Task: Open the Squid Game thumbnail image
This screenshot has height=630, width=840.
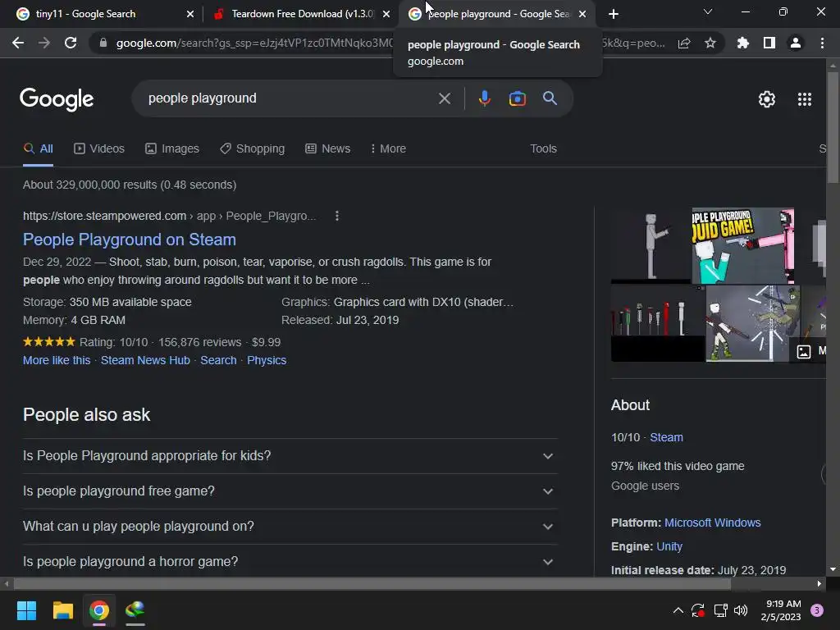Action: (742, 245)
